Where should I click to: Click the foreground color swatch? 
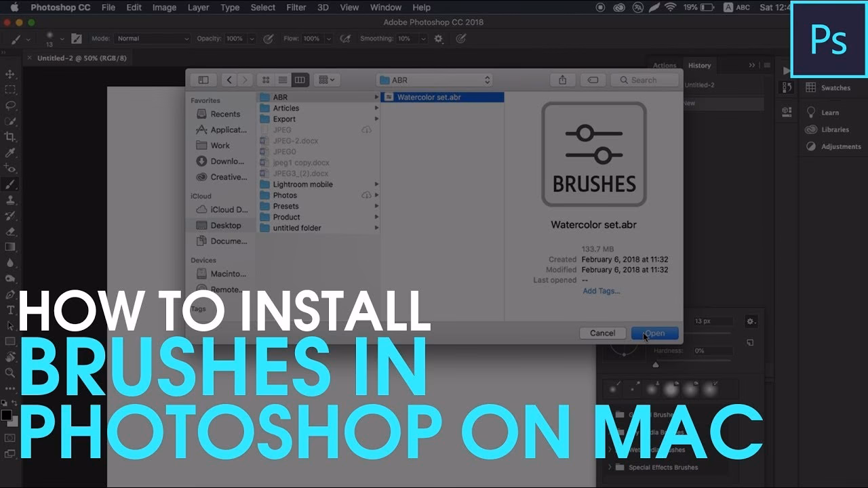6,414
